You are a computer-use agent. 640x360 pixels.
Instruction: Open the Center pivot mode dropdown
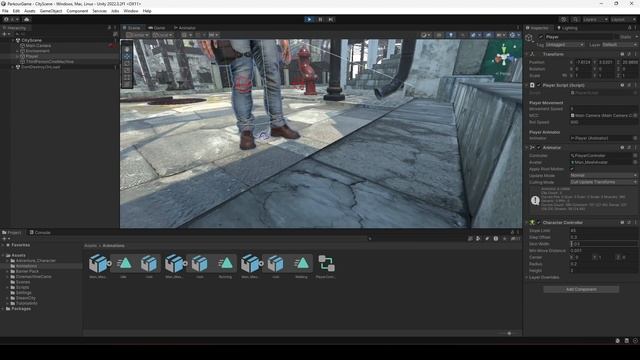tap(138, 35)
